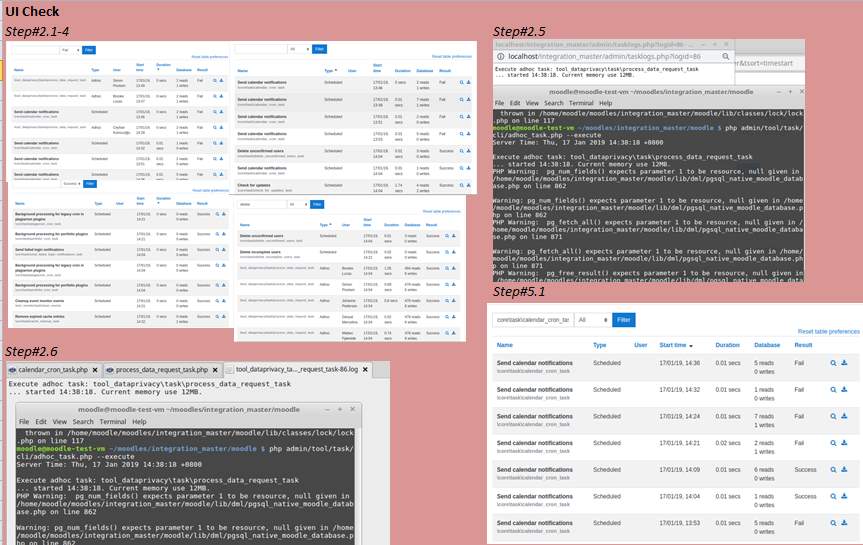Open the Search menu in Step#2.6 terminal
The height and width of the screenshot is (545, 863).
click(x=83, y=422)
